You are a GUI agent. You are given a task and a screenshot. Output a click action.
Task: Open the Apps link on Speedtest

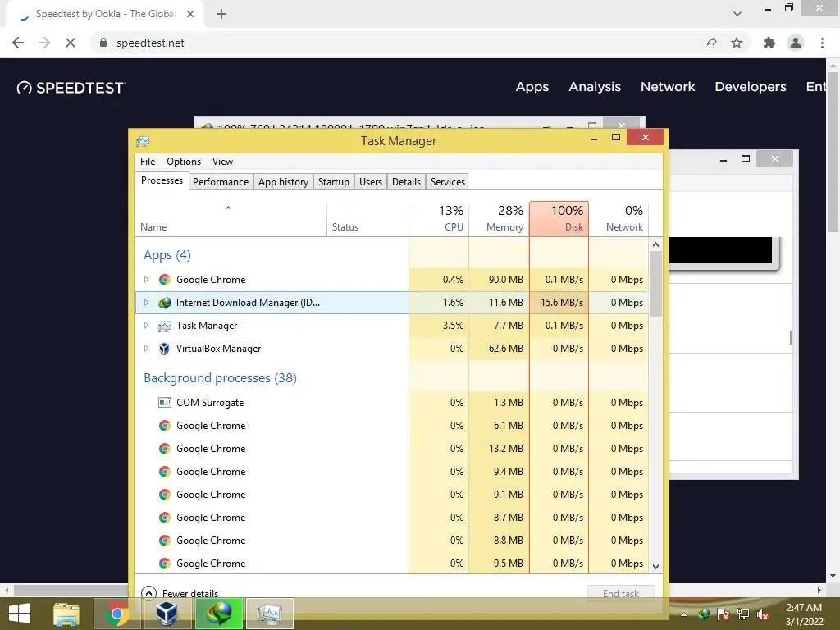[x=532, y=87]
